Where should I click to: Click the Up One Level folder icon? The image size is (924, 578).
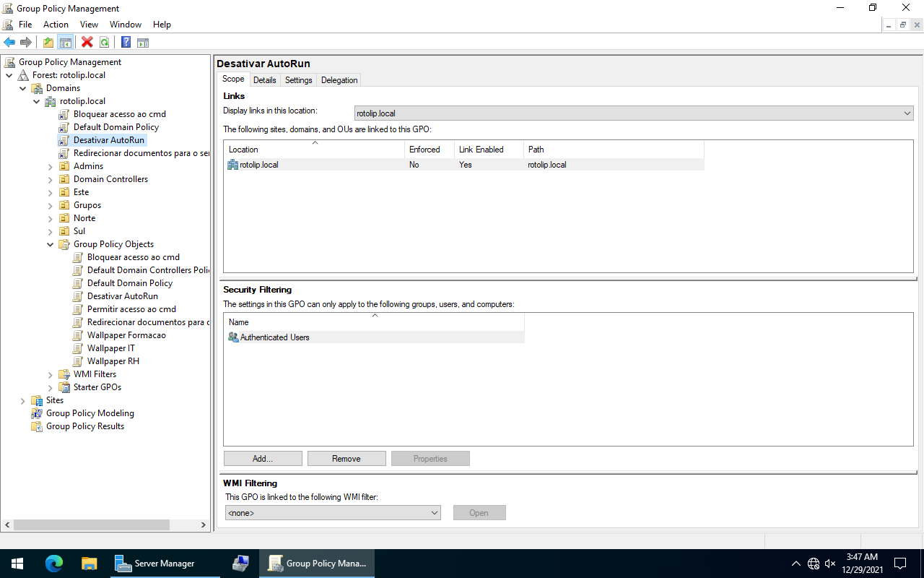click(x=48, y=43)
